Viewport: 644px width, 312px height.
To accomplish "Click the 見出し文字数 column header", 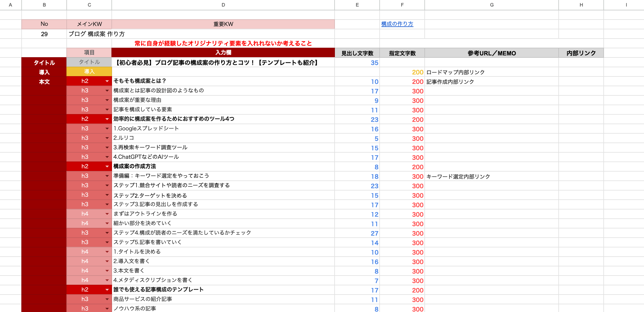I will [x=357, y=53].
